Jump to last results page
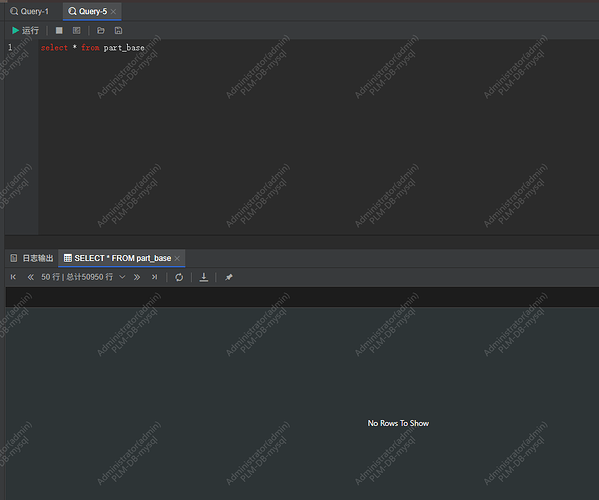 coord(154,277)
